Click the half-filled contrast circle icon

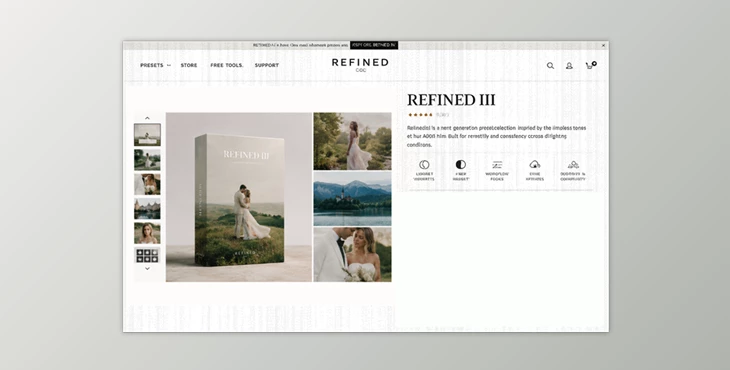point(460,164)
